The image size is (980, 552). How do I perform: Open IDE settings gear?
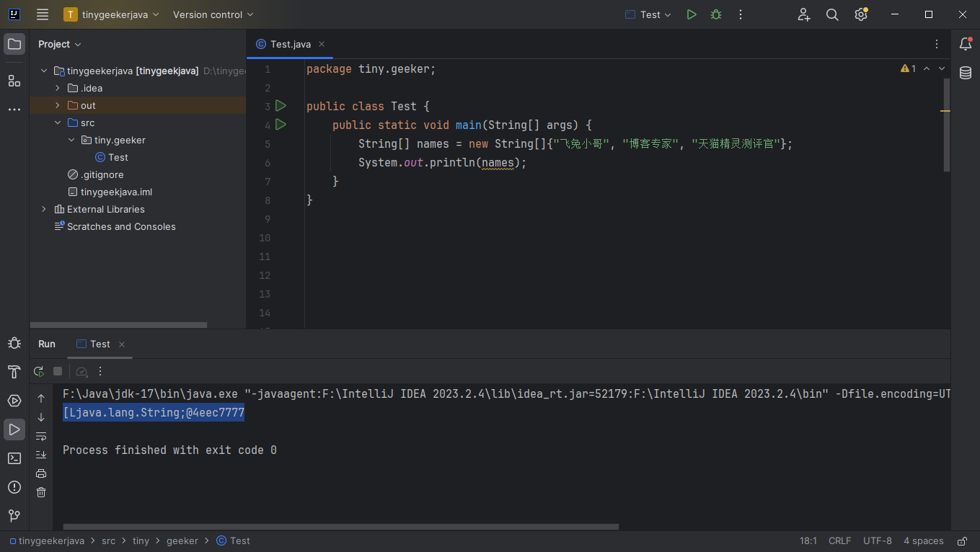(x=860, y=14)
